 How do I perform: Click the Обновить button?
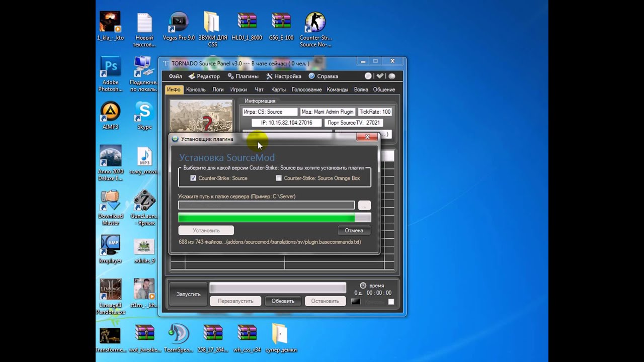[x=283, y=301]
